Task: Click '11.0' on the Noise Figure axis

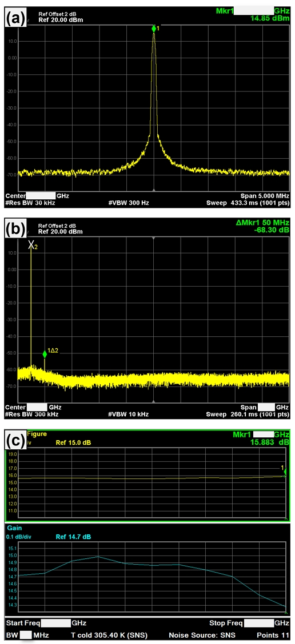Action: click(11, 511)
